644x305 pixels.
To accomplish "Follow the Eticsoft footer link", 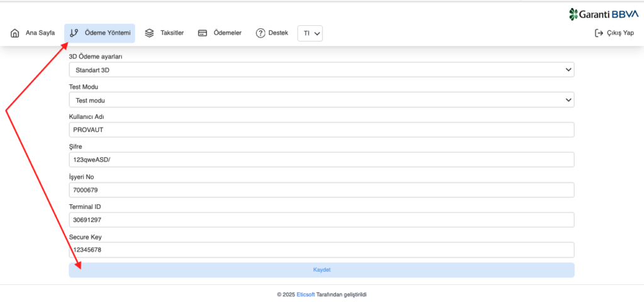I will [x=306, y=294].
